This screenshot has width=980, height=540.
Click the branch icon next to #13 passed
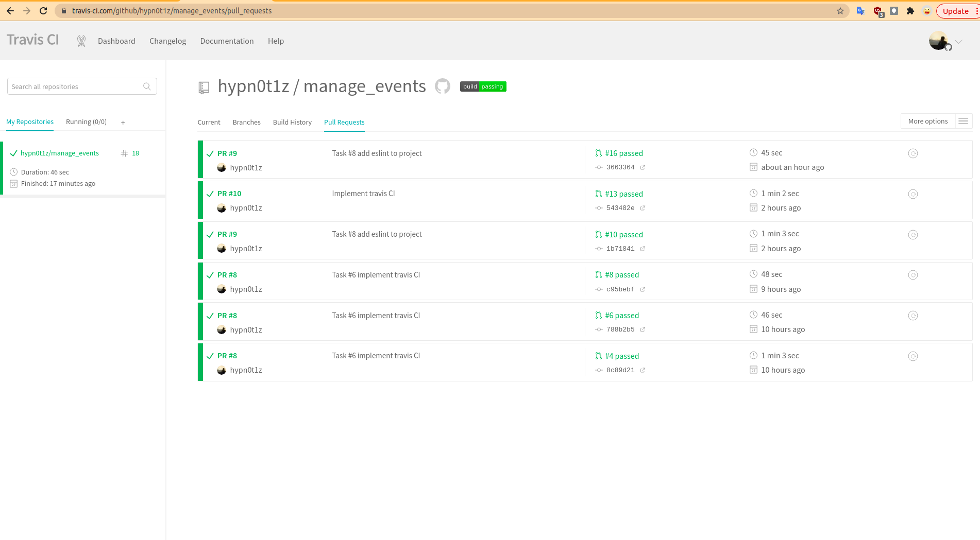pos(599,194)
